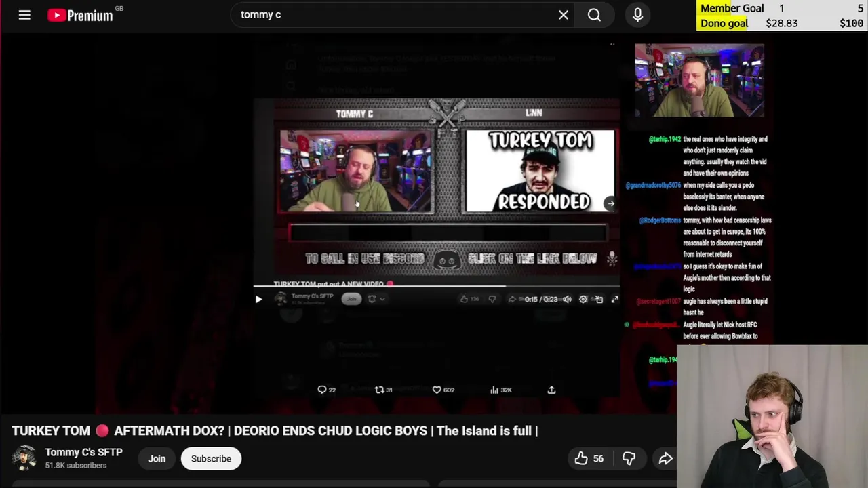868x488 pixels.
Task: Open tweet replies showing 22
Action: click(327, 390)
